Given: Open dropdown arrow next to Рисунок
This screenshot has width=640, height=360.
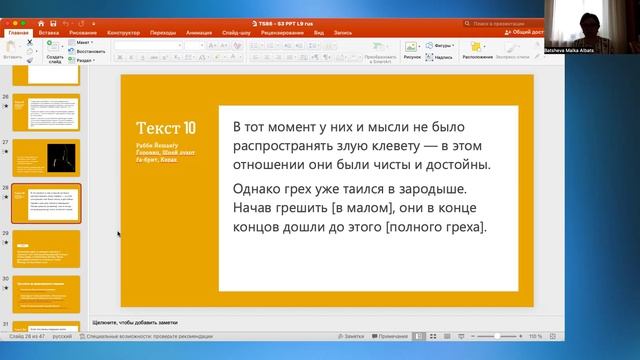Looking at the screenshot, I should [x=419, y=47].
